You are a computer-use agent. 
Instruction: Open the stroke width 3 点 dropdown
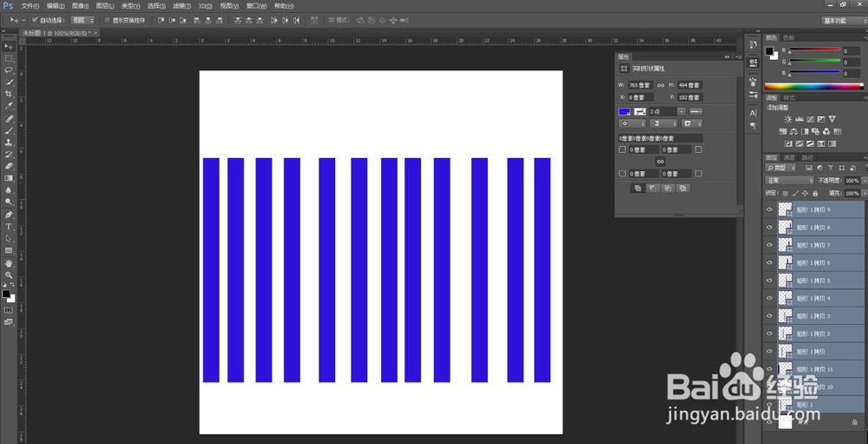click(681, 111)
